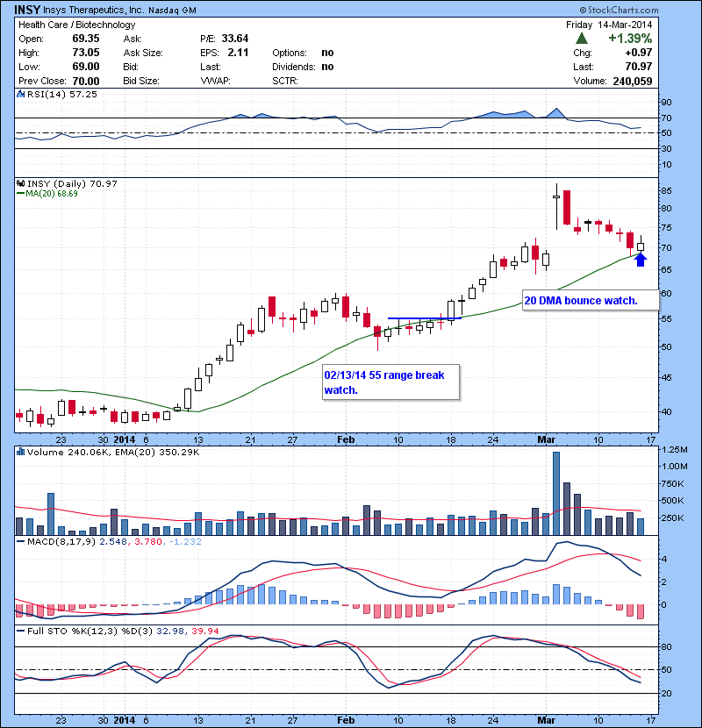Click the Ask Size label

coord(143,53)
